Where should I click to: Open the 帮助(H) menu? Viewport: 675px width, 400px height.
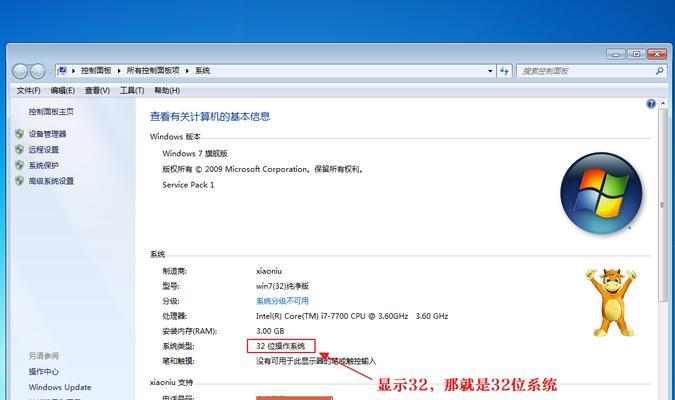(x=167, y=90)
